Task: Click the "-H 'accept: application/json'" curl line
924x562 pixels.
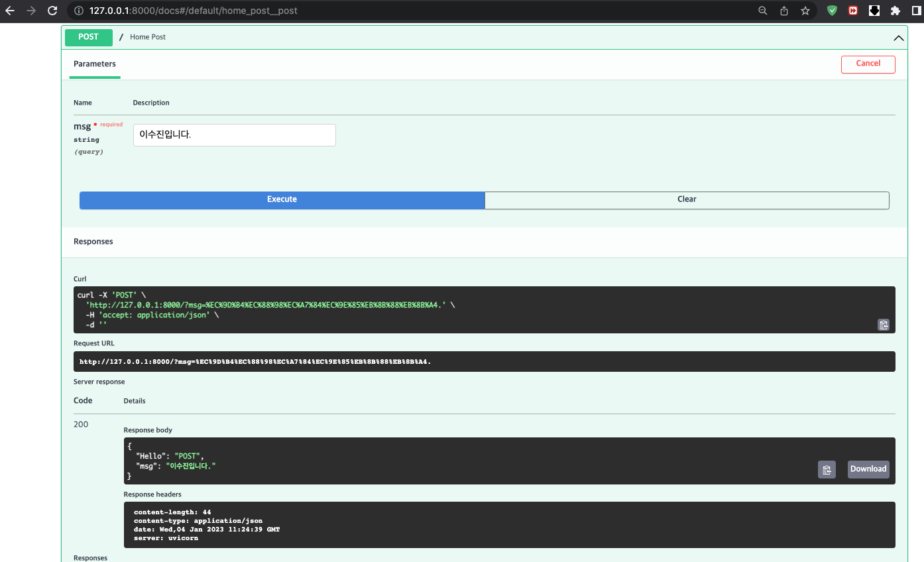Action: coord(152,315)
